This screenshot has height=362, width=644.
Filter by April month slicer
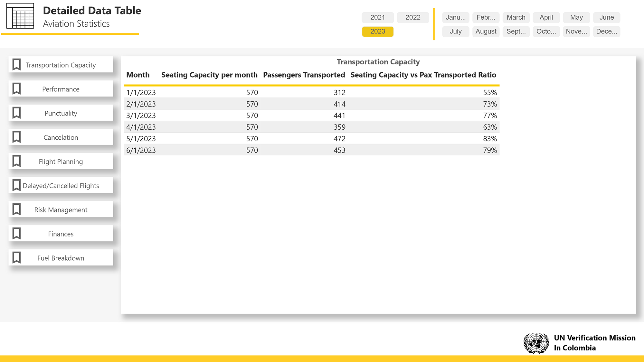coord(546,17)
